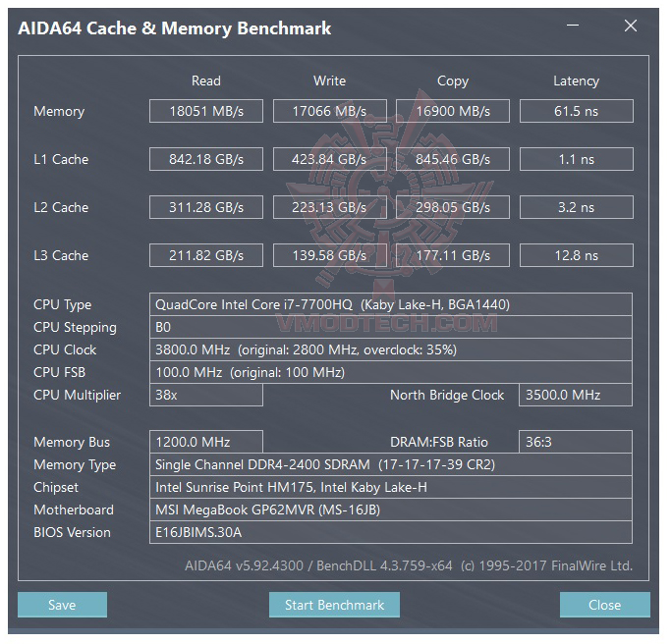Select Memory Copy value 16900 MB/s
The height and width of the screenshot is (644, 672).
click(x=453, y=111)
